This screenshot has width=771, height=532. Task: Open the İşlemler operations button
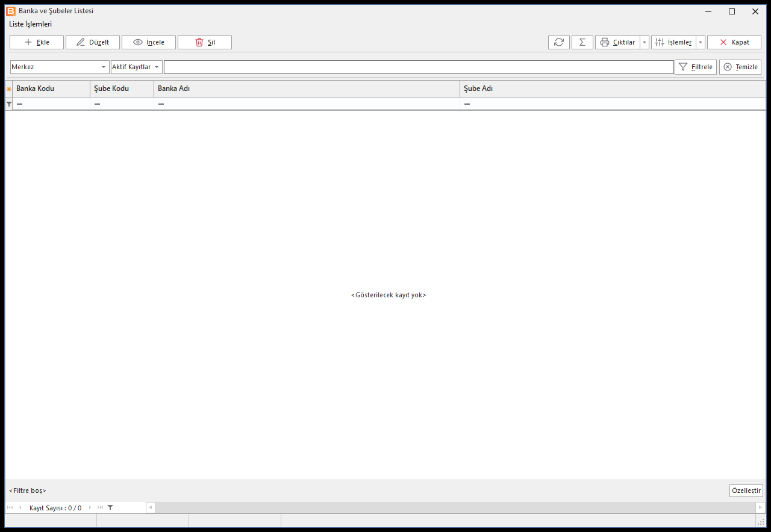tap(673, 42)
